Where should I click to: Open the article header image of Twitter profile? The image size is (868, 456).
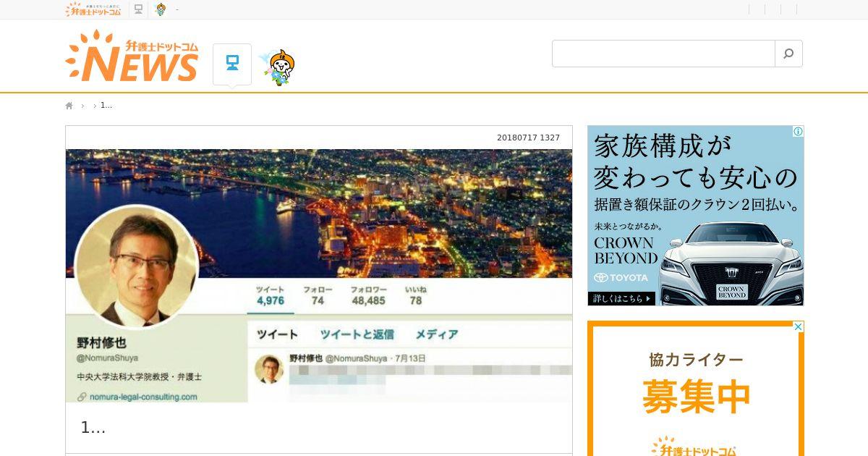tap(319, 276)
